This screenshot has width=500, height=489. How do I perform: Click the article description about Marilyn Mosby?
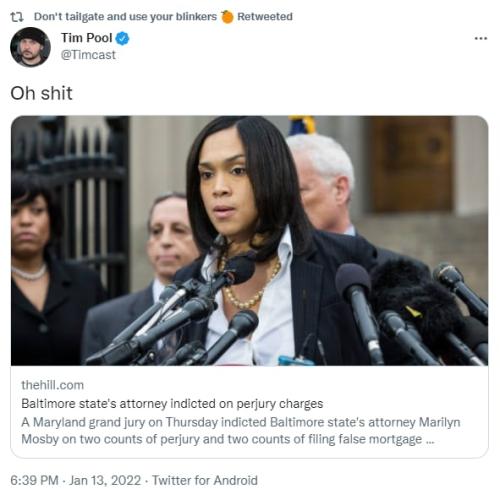point(241,431)
